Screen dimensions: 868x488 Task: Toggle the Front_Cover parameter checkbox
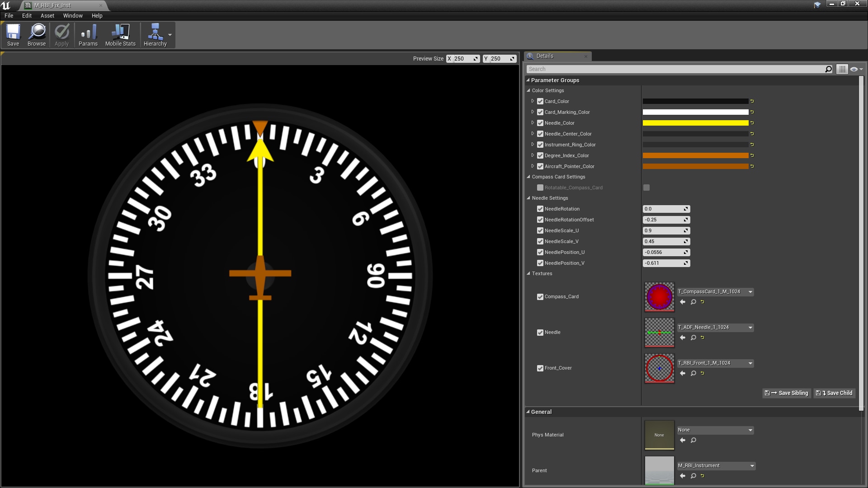pos(540,368)
